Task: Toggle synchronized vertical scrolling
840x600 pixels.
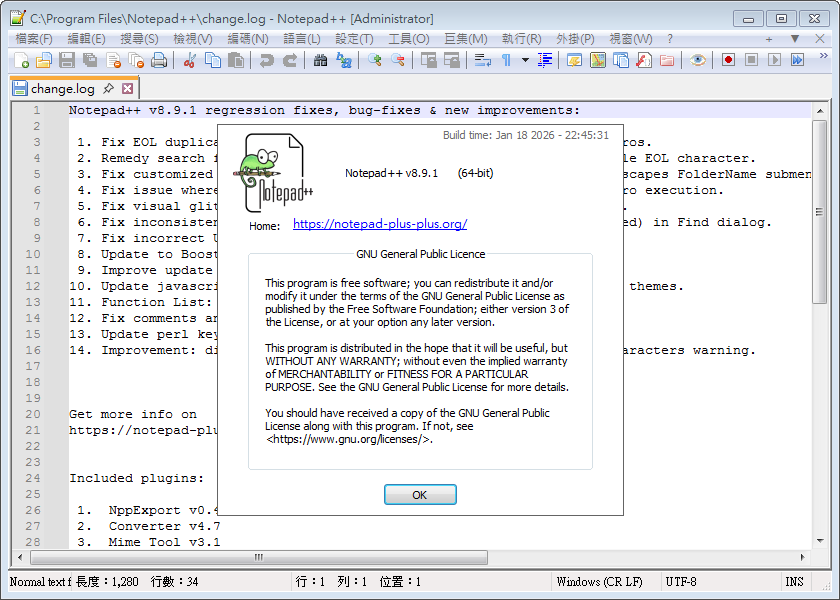Action: click(429, 60)
